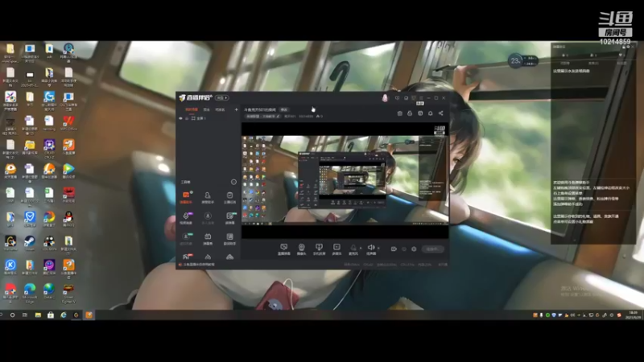Click Task View button on the taskbar
This screenshot has width=644, height=362.
[25, 315]
